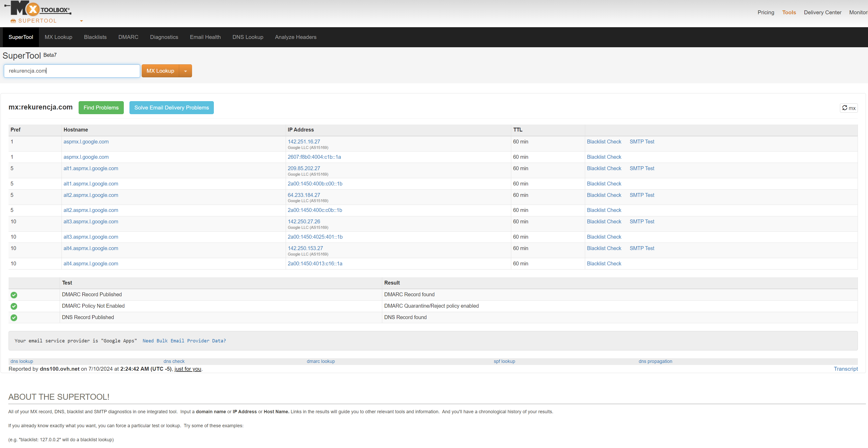This screenshot has height=448, width=868.
Task: Open IPv6 address 2a00:1450:400c:c0b::1b link
Action: pos(315,210)
